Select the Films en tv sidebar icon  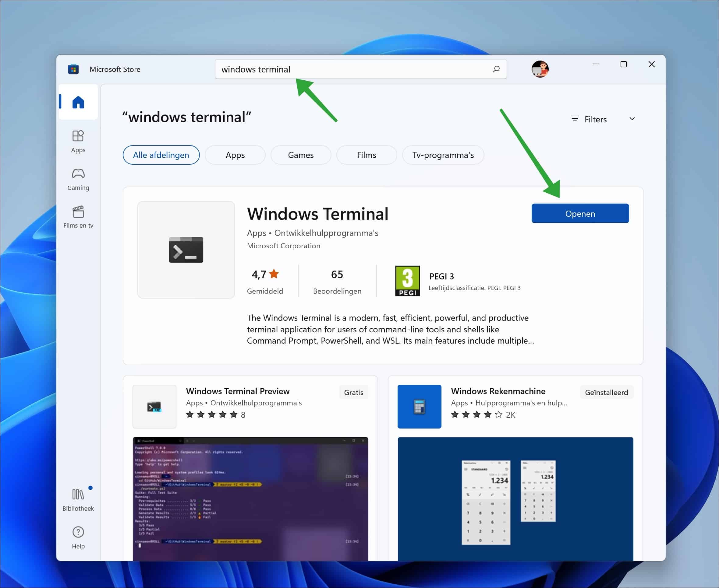tap(78, 217)
